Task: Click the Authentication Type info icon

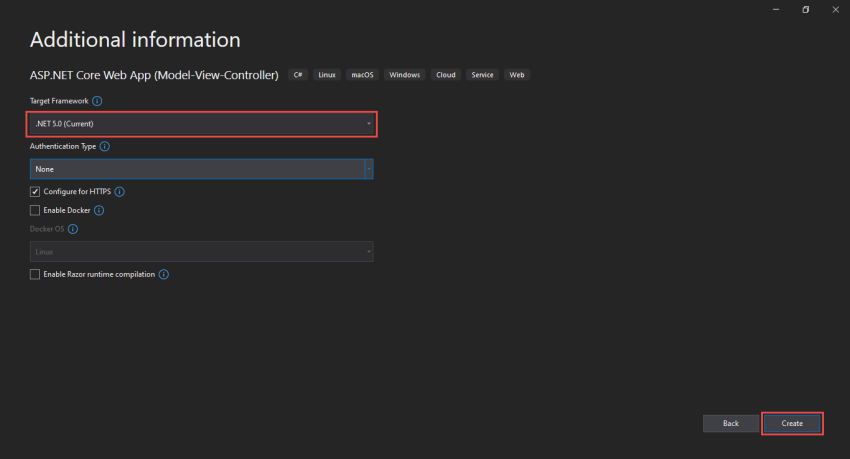Action: (x=105, y=146)
